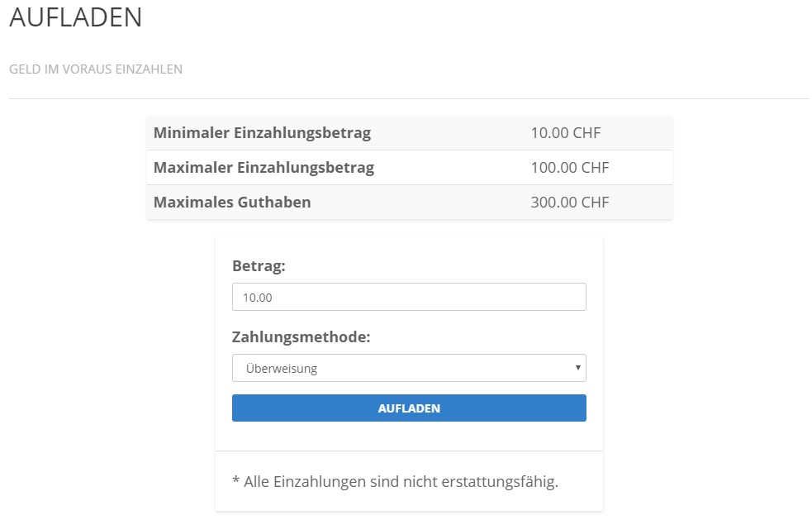
Task: Click the blue AUFLADEN button
Action: point(409,408)
